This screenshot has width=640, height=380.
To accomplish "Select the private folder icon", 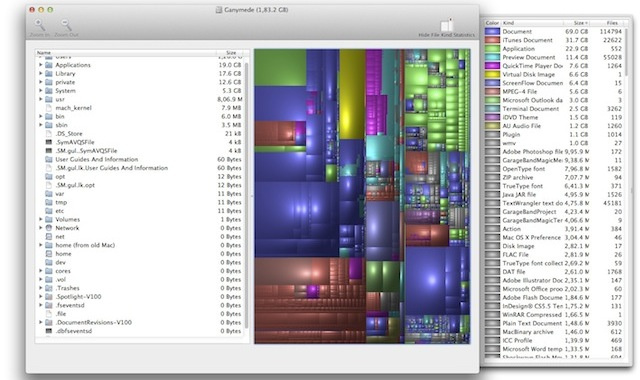I will point(49,82).
